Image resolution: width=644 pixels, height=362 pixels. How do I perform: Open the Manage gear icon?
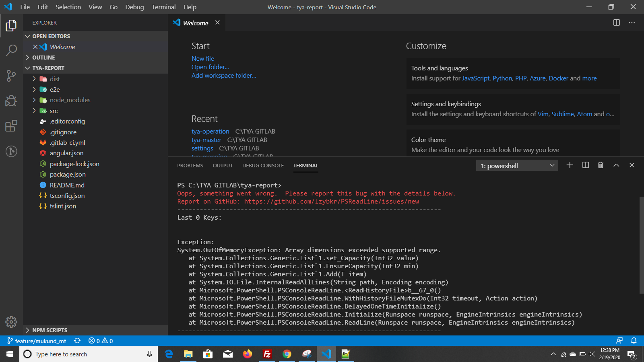point(11,322)
